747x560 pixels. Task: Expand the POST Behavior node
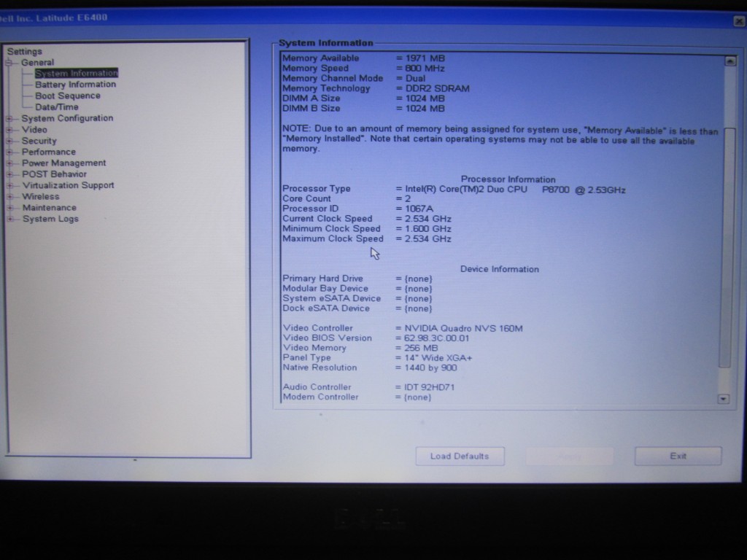(x=9, y=174)
